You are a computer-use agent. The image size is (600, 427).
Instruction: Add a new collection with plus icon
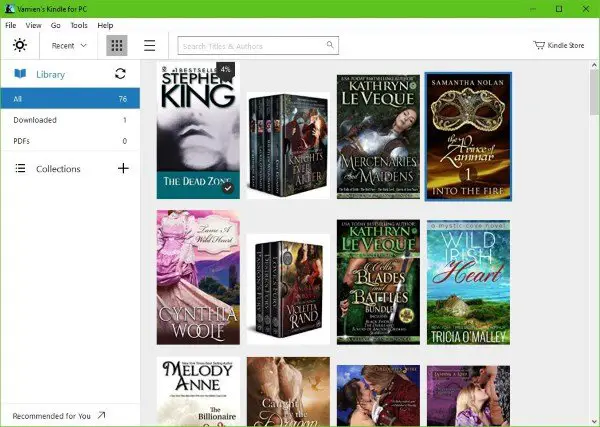coord(123,168)
